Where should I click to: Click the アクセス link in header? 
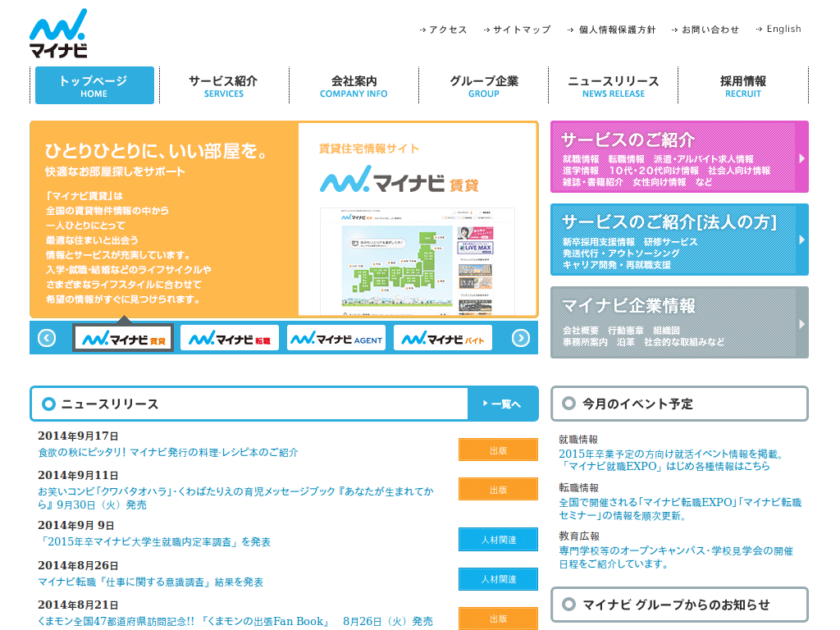coord(443,30)
